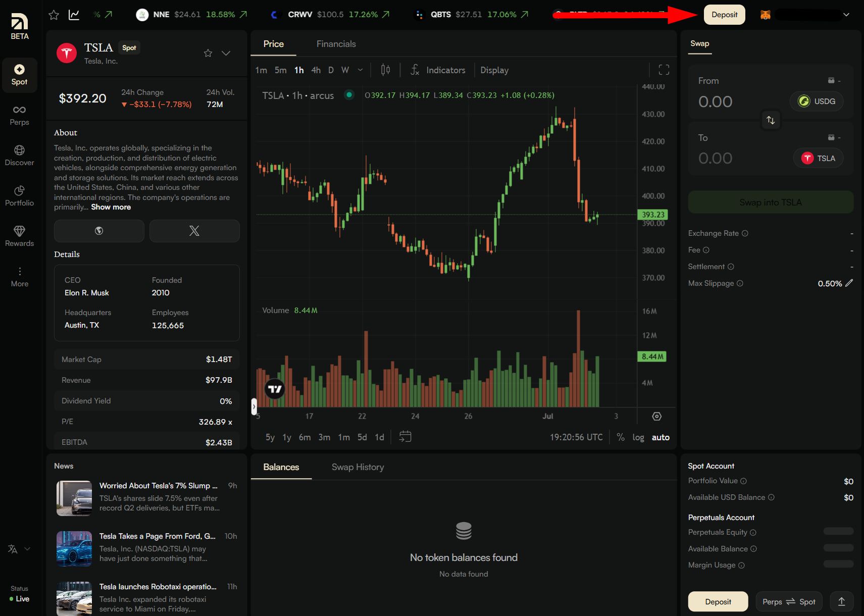Open the Perps section in sidebar
Image resolution: width=864 pixels, height=616 pixels.
[x=19, y=115]
